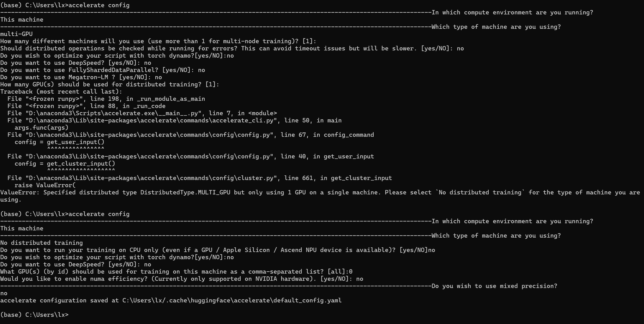Click the first 'accelerate config' command
The width and height of the screenshot is (644, 324).
click(x=99, y=5)
